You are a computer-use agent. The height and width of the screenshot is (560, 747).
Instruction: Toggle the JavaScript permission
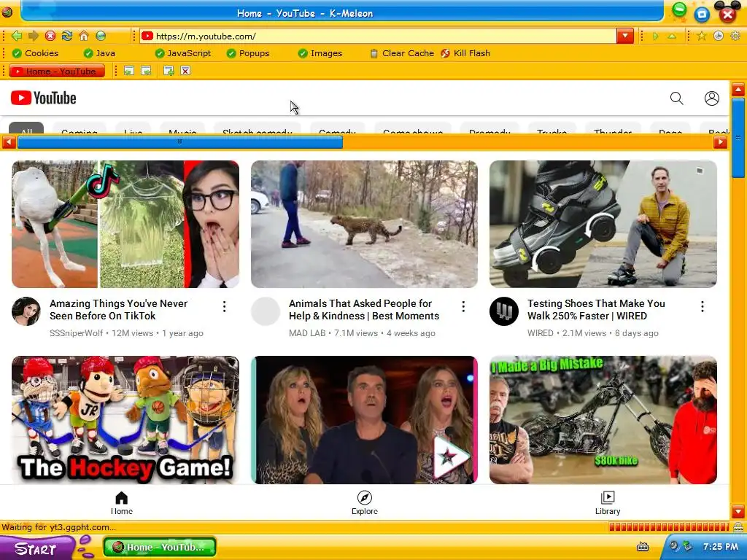click(x=183, y=53)
